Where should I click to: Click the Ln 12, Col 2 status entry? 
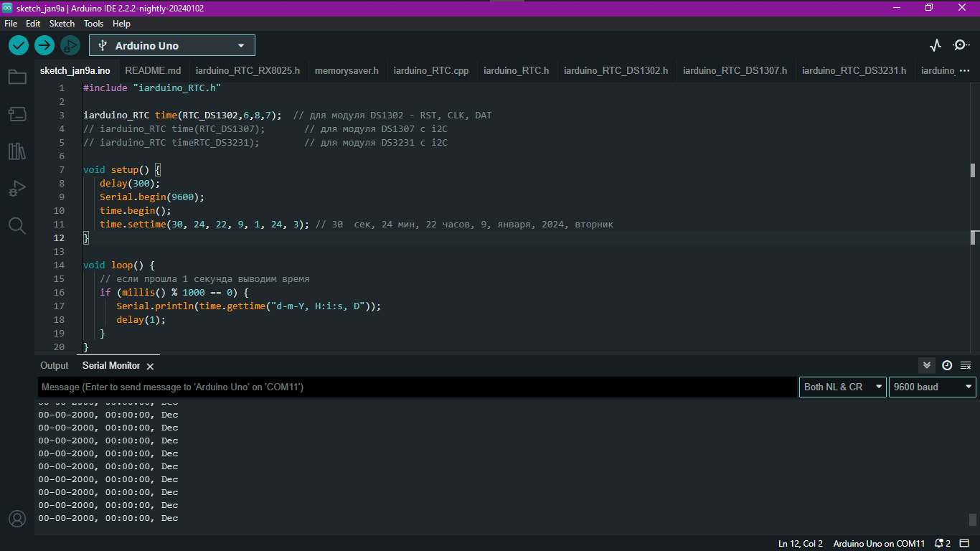coord(801,543)
